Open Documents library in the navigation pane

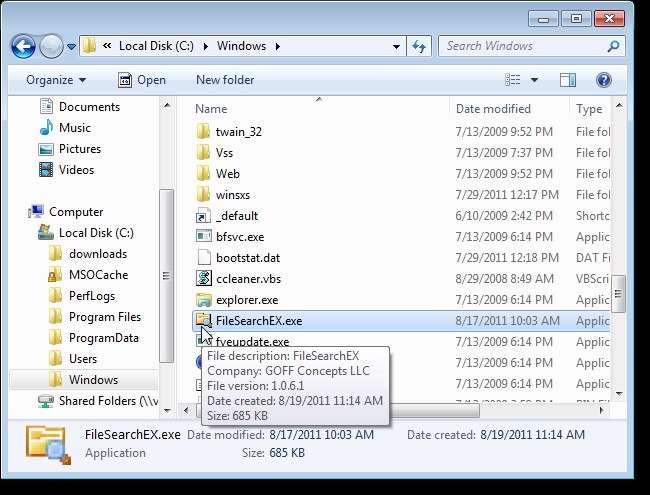80,107
